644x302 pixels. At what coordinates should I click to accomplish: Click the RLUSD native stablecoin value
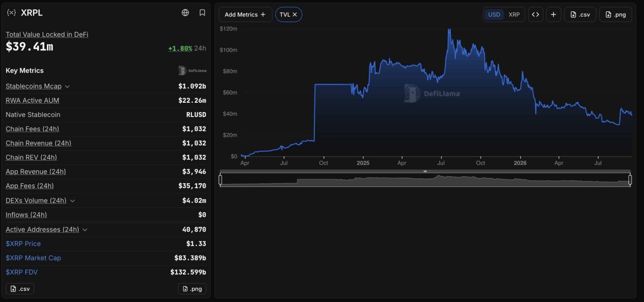click(x=196, y=115)
